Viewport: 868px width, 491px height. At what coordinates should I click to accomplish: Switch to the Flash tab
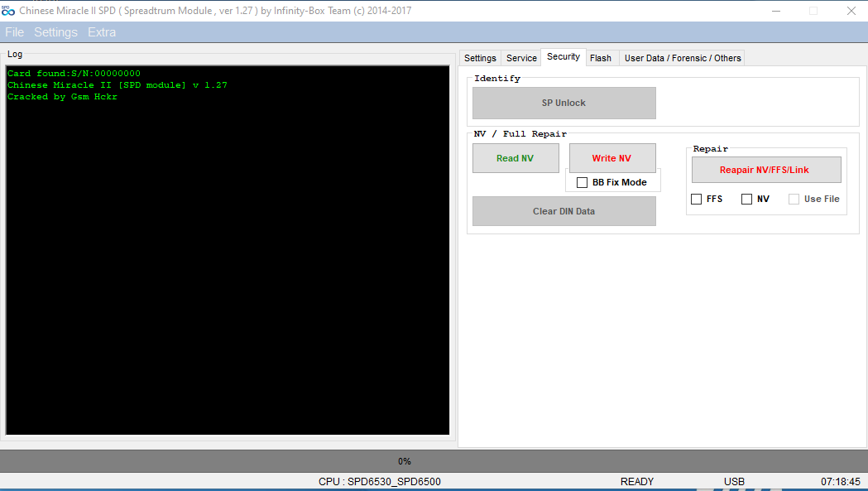pos(601,58)
